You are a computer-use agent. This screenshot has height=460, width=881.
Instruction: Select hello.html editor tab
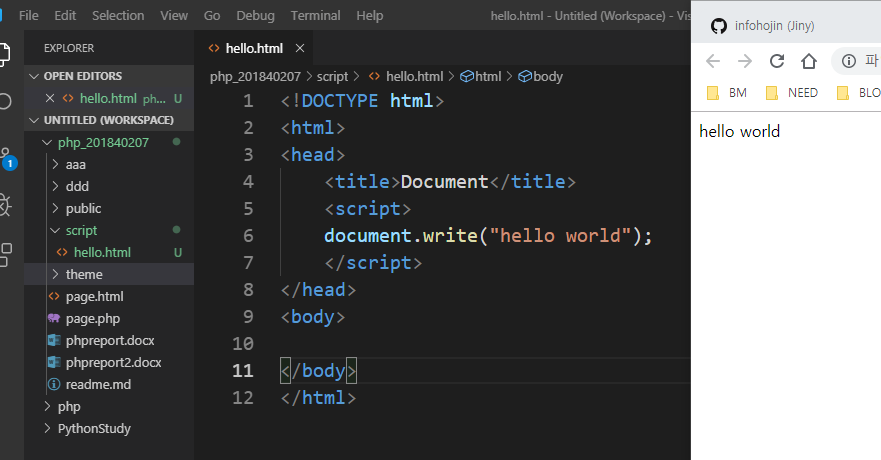pos(254,48)
